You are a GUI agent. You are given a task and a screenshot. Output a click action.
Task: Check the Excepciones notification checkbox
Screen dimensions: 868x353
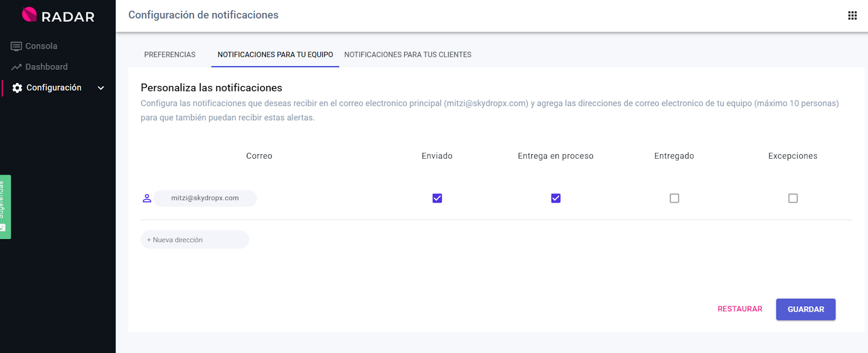[x=793, y=198]
